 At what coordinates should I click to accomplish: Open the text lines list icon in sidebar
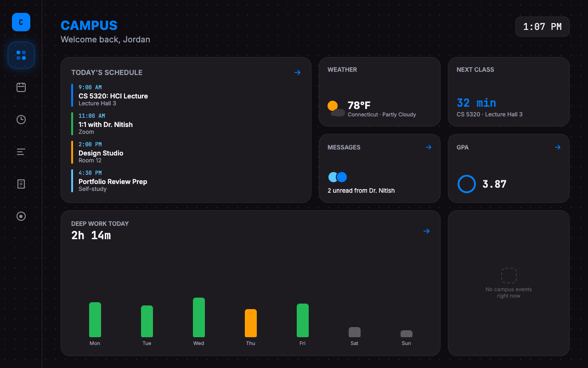(21, 152)
